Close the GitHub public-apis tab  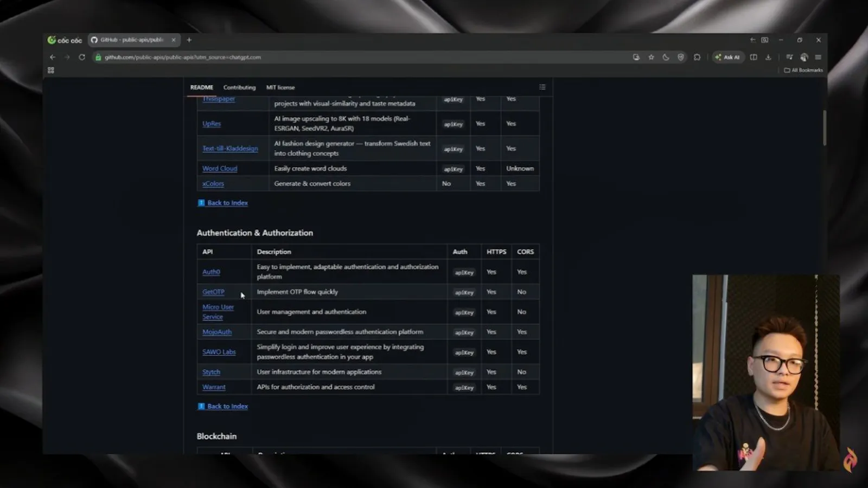174,40
